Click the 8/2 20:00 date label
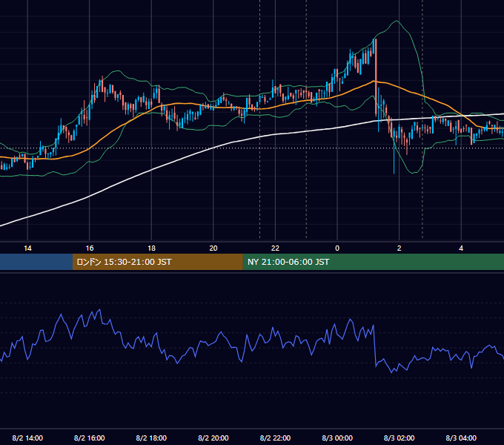Screen dimensions: 504x445 [213, 438]
